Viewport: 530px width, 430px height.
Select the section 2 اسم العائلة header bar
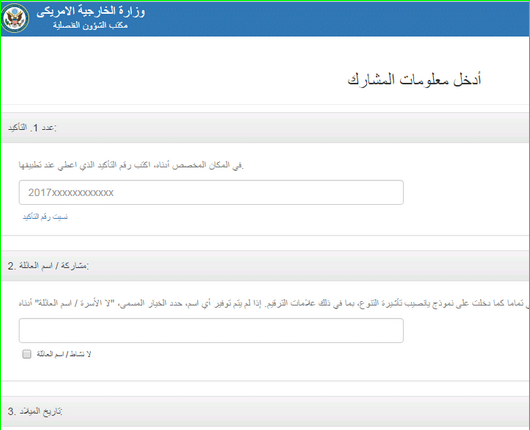coord(265,266)
